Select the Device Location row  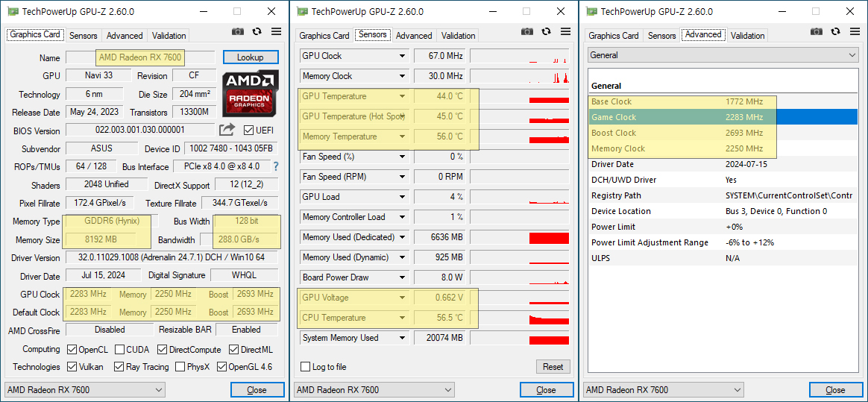723,211
